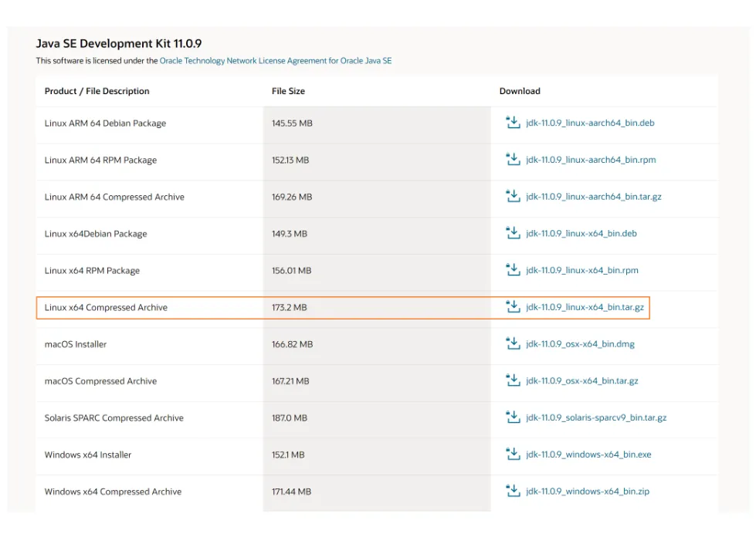Click macOS Installer row text
Viewport: 756px width, 534px height.
[x=76, y=345]
